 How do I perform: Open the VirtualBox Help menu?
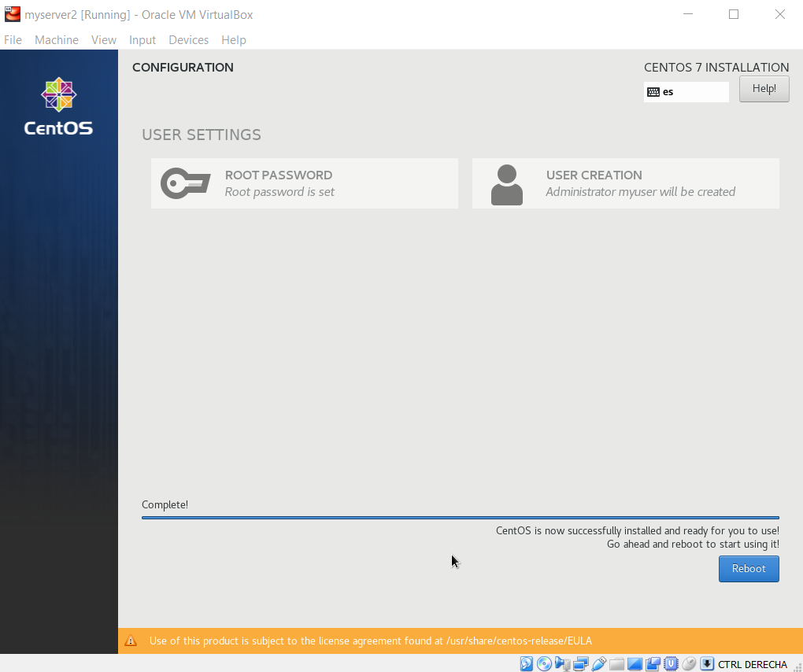tap(234, 40)
